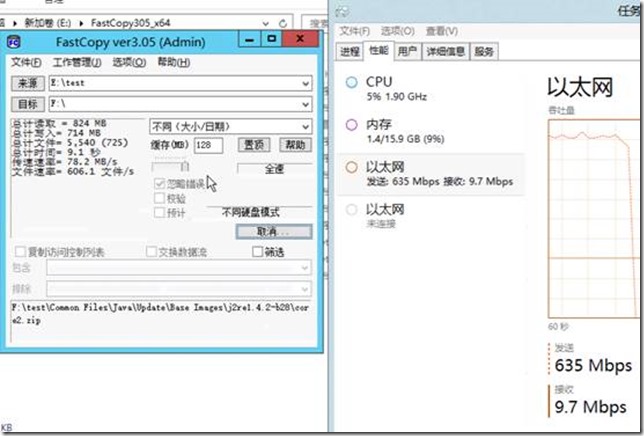
Task: Click the 帮助 button beside 置顶
Action: (295, 145)
